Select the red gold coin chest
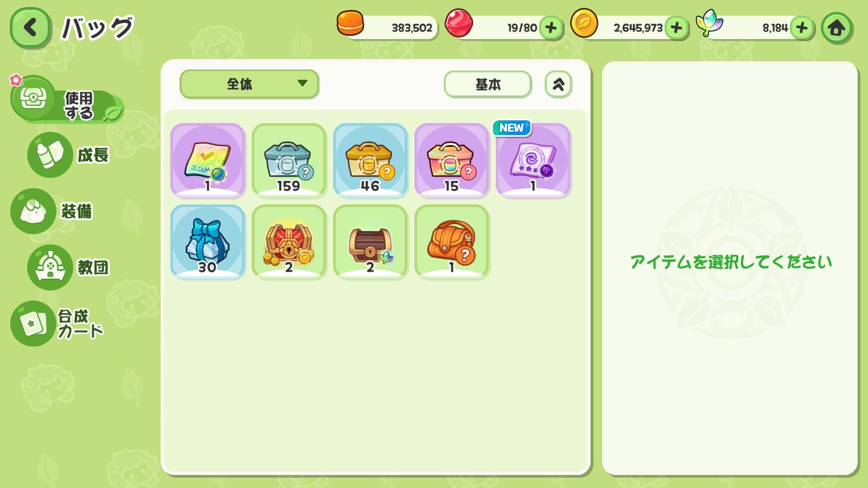This screenshot has height=488, width=868. 289,242
